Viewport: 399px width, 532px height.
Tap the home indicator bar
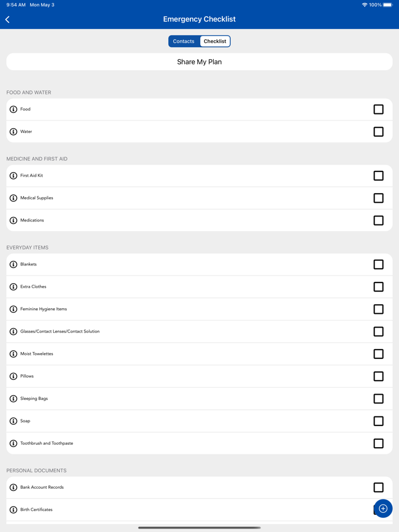[199, 527]
